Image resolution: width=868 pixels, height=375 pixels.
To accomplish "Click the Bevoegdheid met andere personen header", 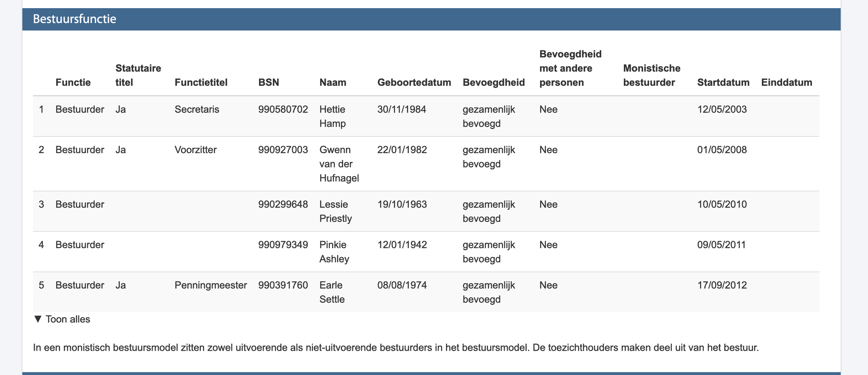I will click(x=570, y=68).
